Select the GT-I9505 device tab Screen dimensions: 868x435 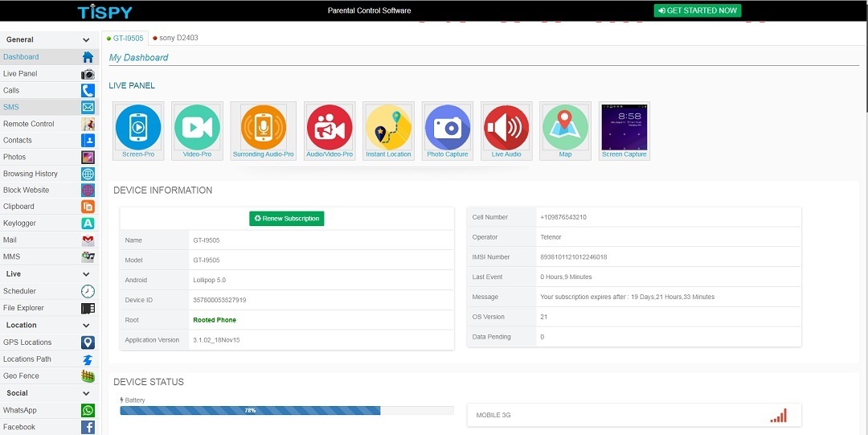[x=128, y=38]
